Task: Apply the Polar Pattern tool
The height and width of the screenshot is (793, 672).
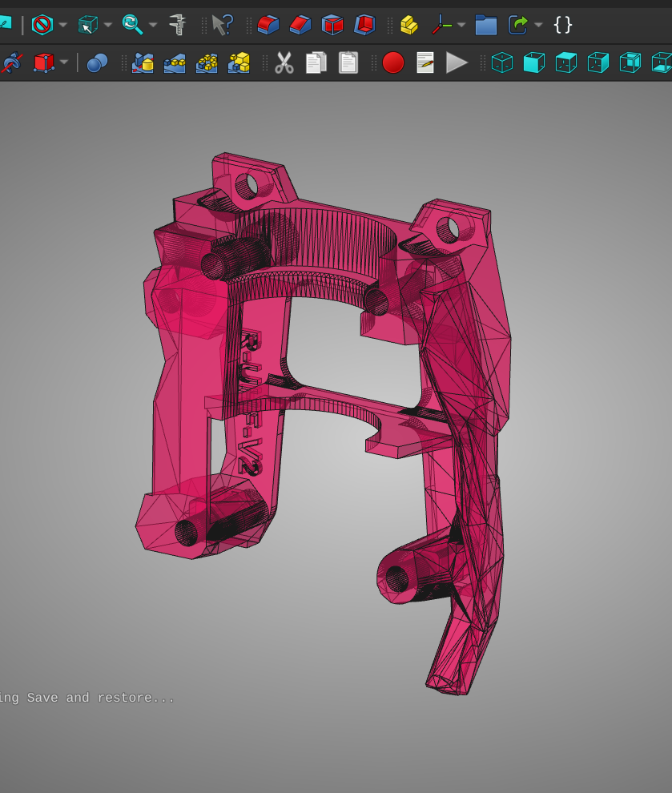Action: [207, 62]
